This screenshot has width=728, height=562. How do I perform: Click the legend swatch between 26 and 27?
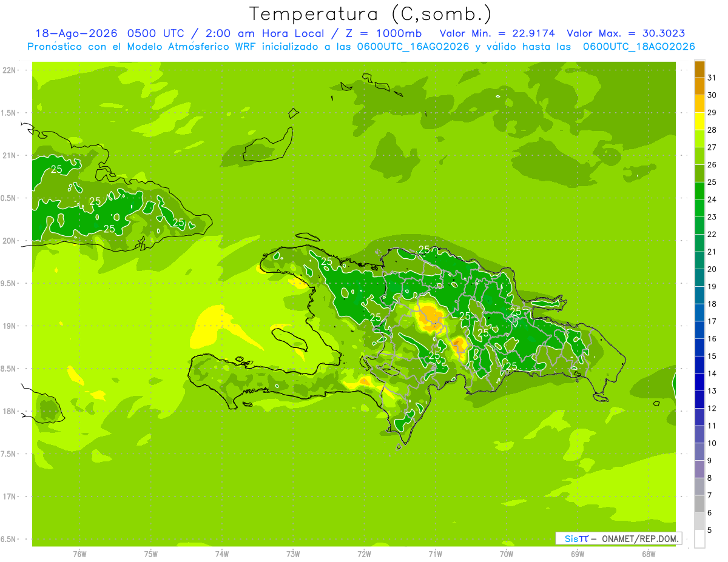pos(699,156)
